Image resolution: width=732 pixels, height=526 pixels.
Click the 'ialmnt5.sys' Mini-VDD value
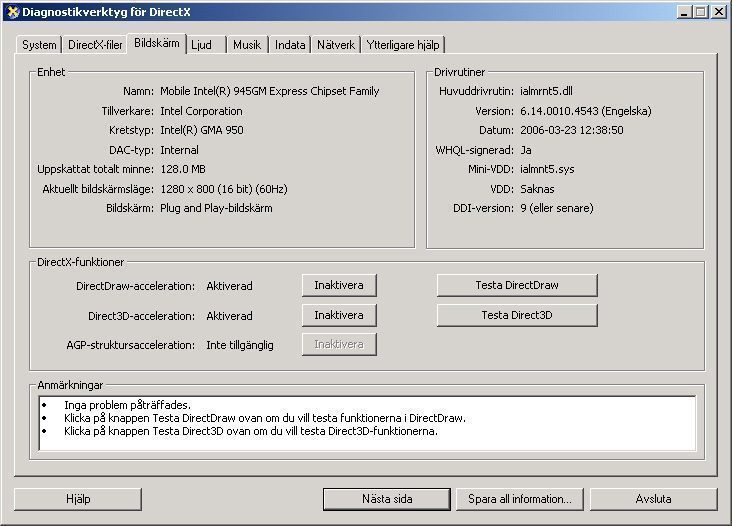click(547, 169)
